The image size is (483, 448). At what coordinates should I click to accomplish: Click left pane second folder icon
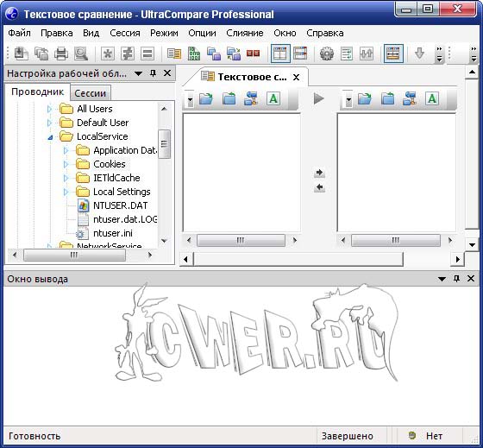coord(229,99)
